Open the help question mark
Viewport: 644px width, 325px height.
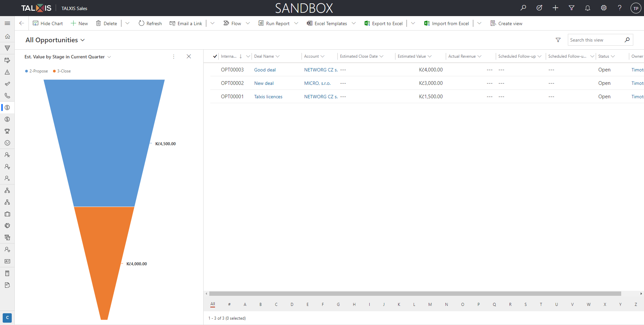[620, 8]
